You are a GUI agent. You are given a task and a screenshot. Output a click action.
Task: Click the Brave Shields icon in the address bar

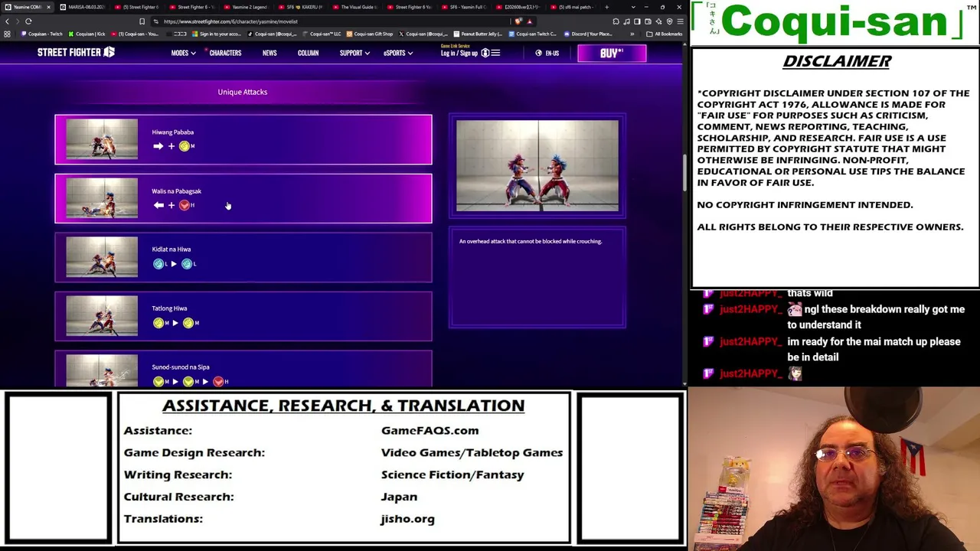tap(518, 21)
